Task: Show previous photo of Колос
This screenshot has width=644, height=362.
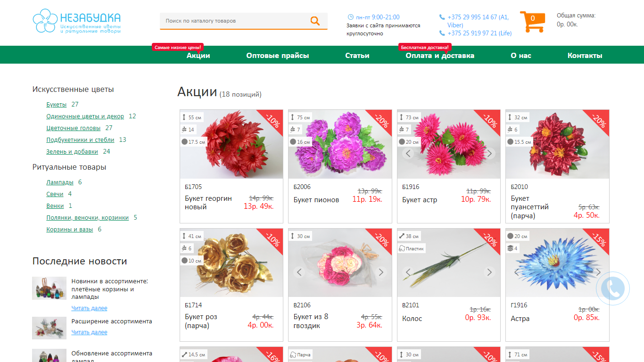Action: [408, 272]
